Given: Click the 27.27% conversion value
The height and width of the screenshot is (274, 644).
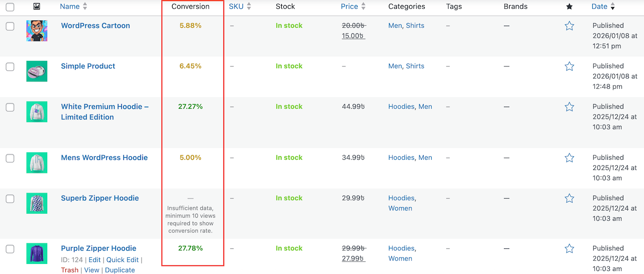Looking at the screenshot, I should [x=190, y=107].
